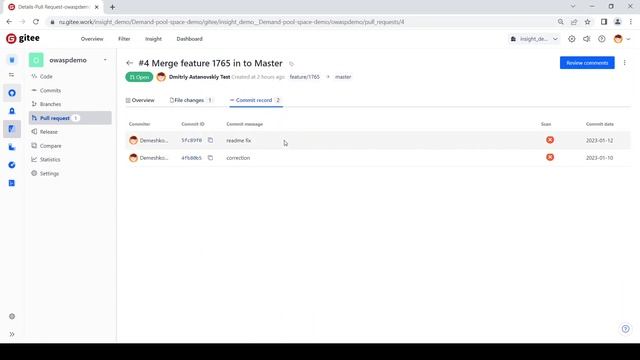The image size is (640, 360).
Task: Open failed scan status for readme fix commit
Action: point(550,140)
